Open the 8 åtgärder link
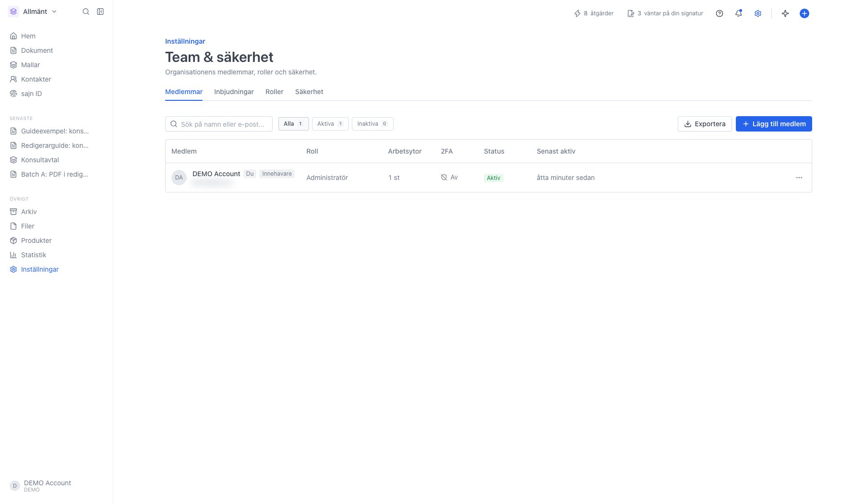The height and width of the screenshot is (504, 864). point(594,13)
